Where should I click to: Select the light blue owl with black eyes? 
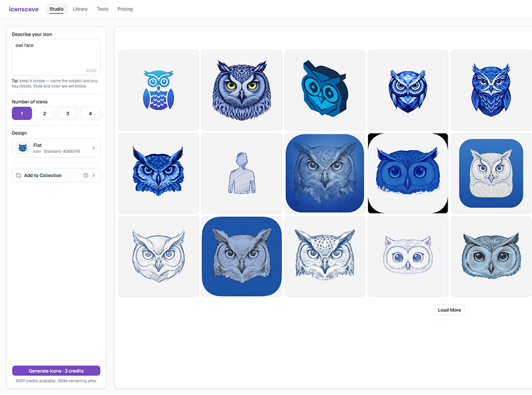tap(491, 257)
